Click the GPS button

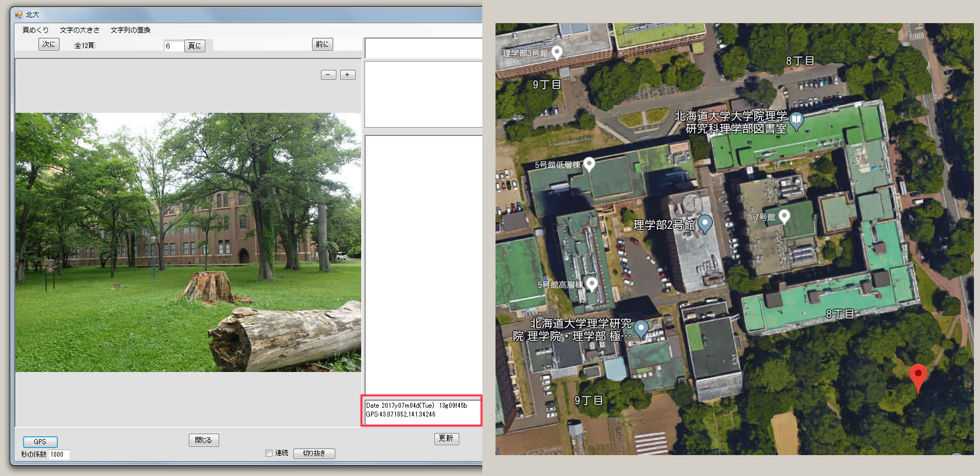click(x=40, y=442)
